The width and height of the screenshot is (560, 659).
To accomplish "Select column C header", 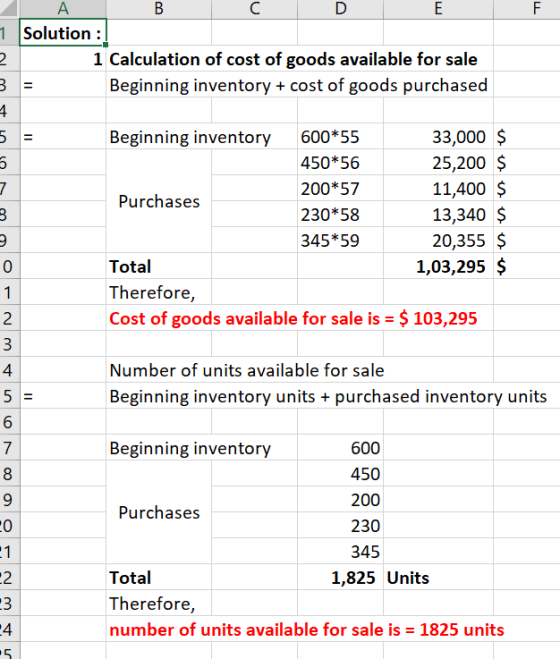I will (254, 8).
